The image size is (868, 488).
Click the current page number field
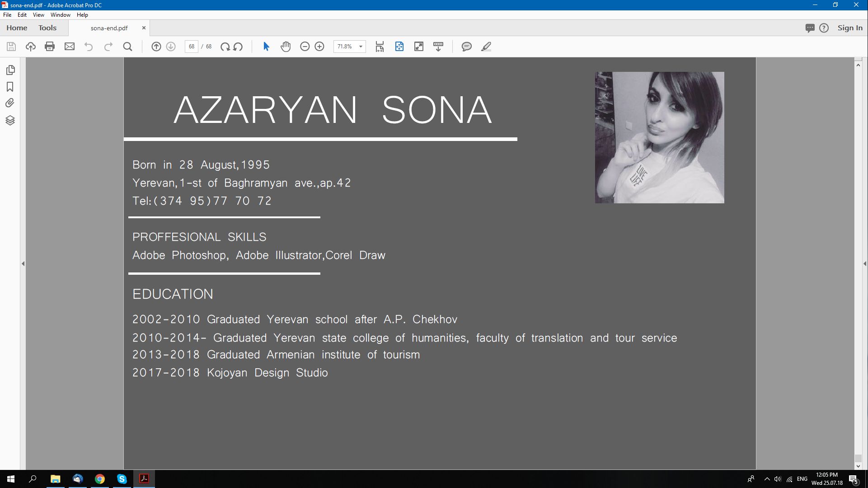coord(192,47)
